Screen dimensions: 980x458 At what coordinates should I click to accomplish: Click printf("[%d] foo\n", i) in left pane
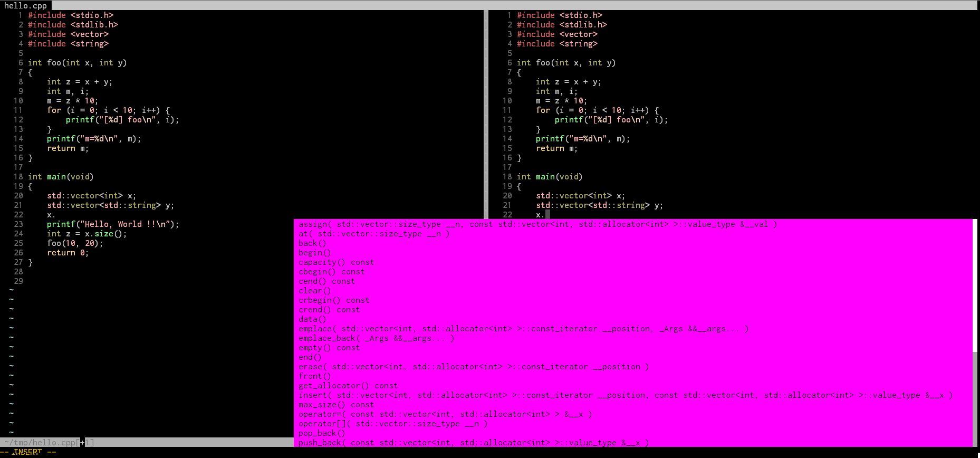(122, 120)
